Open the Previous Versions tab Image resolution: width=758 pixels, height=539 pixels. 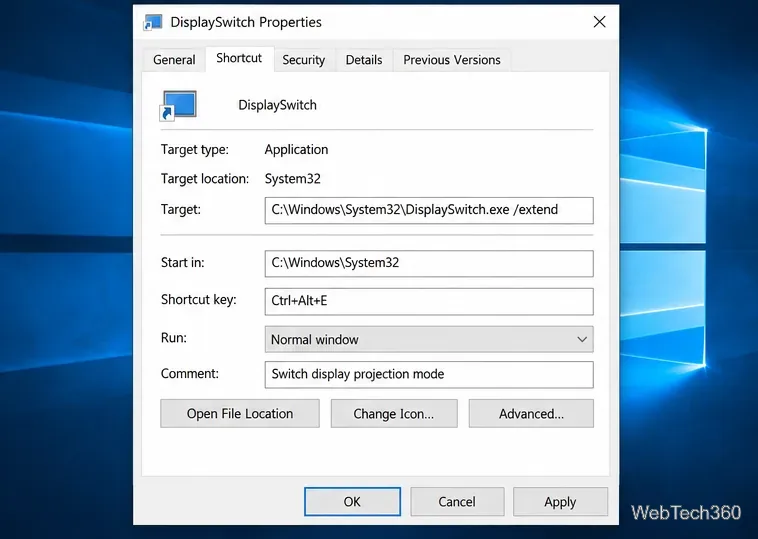[452, 60]
